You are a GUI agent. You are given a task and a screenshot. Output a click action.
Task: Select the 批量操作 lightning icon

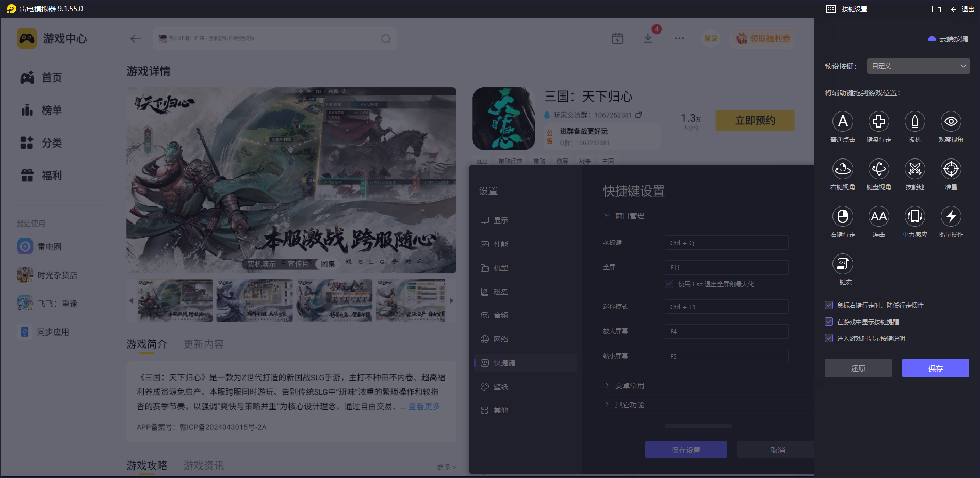point(951,217)
